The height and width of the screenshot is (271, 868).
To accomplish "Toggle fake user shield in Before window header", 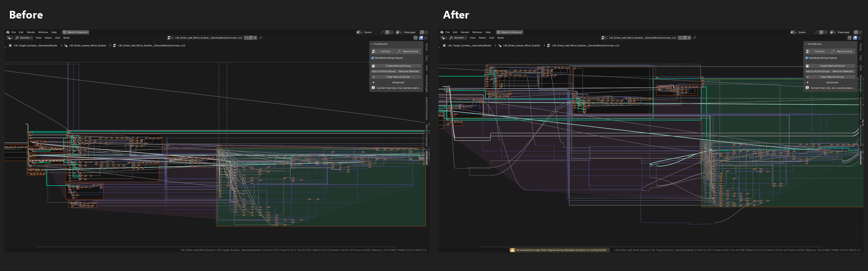I will tap(246, 38).
